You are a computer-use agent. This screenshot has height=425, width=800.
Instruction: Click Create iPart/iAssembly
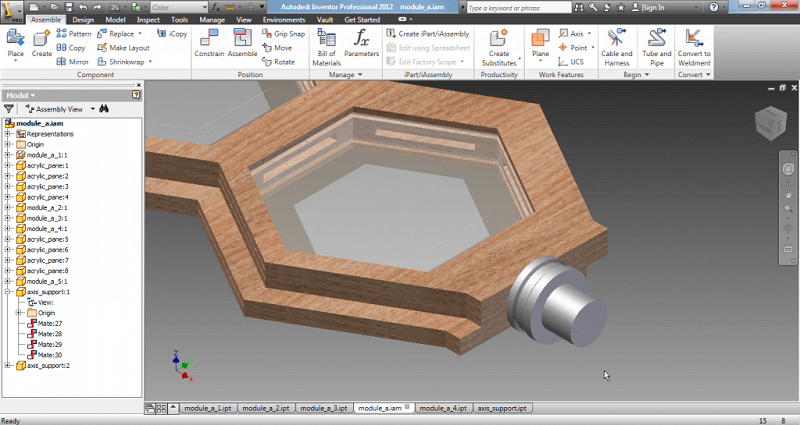[428, 34]
